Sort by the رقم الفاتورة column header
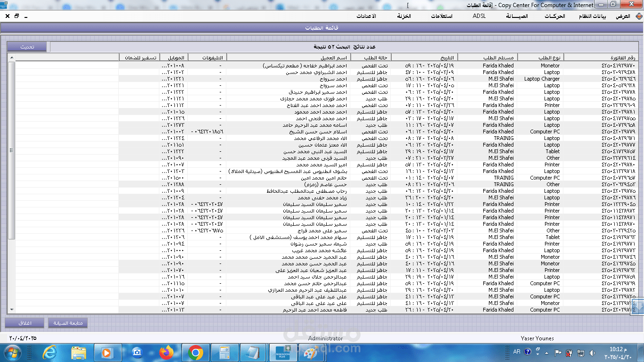 point(600,58)
